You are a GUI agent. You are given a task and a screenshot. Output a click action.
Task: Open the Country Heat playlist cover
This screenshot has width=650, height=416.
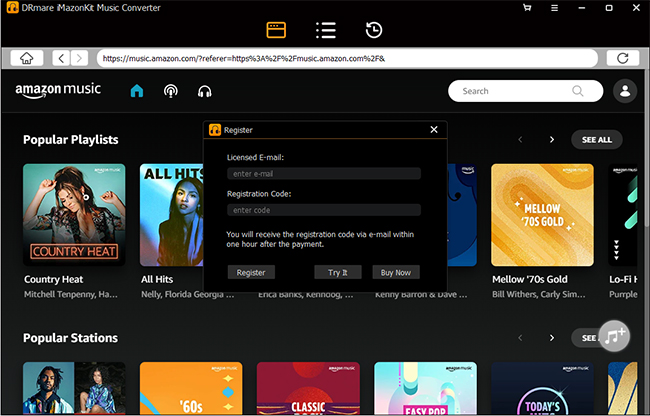pos(74,215)
